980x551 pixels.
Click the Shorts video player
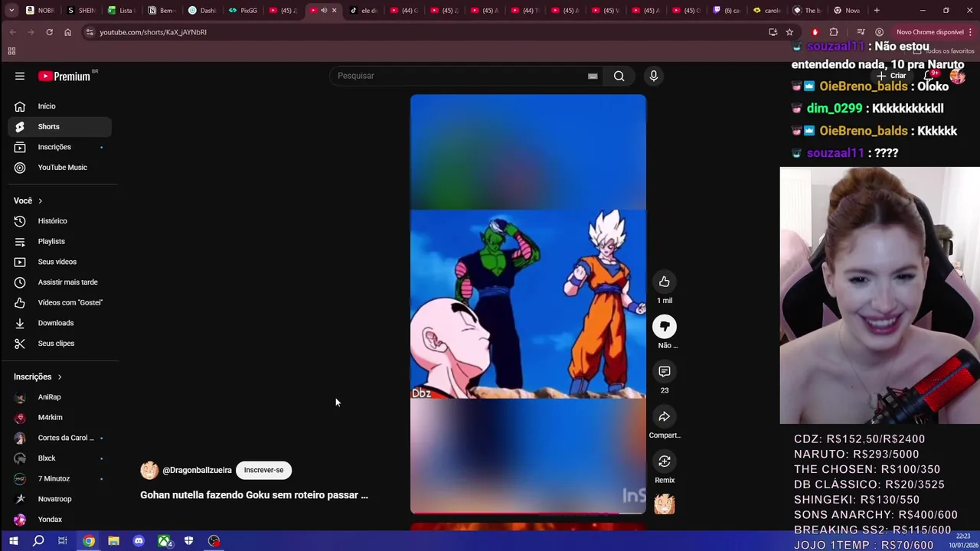click(528, 304)
